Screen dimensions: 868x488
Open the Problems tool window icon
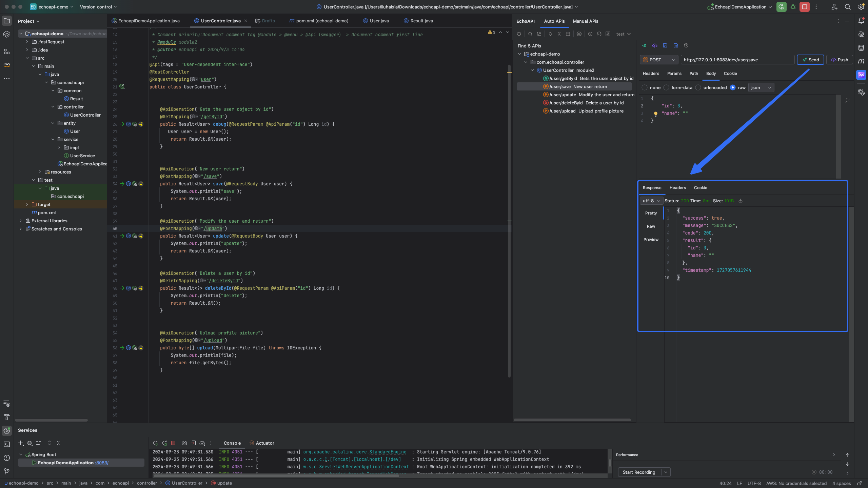(7, 458)
